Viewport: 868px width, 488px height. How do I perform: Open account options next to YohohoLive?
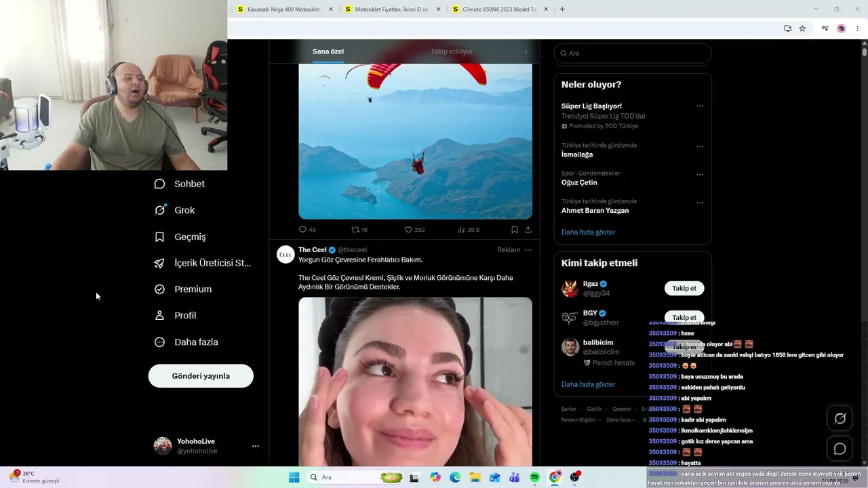(x=256, y=446)
